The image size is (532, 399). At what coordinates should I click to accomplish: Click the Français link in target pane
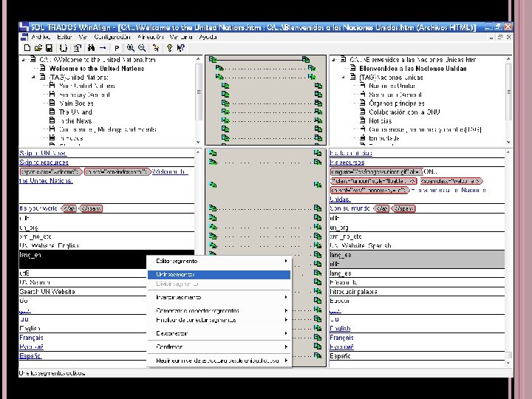(341, 337)
